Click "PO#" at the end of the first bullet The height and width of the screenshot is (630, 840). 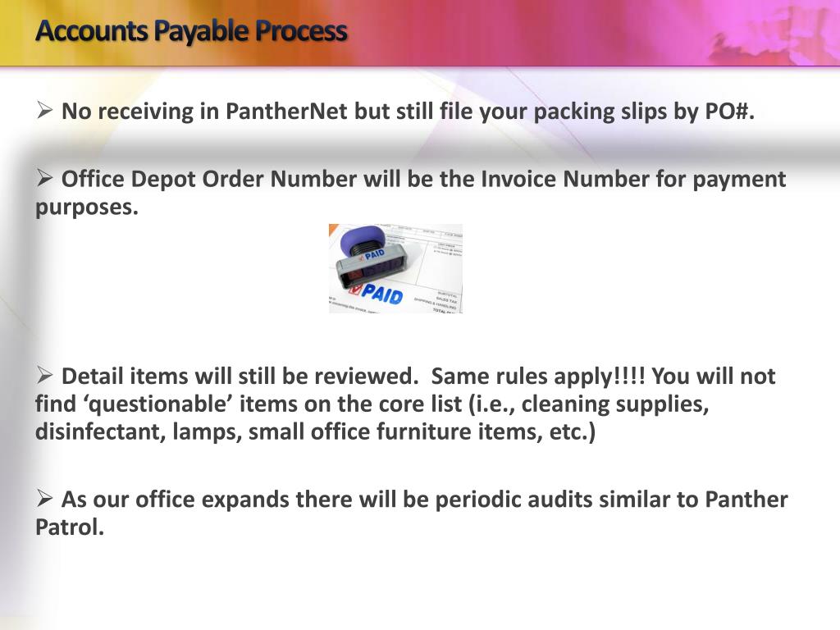click(728, 112)
